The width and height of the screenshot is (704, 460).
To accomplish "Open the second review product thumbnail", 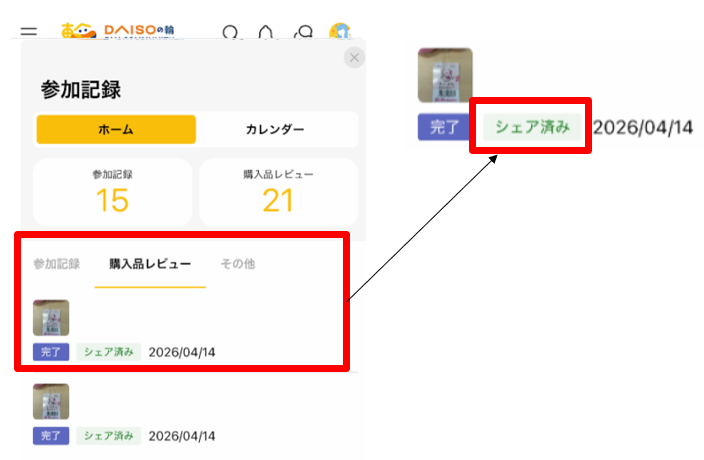I will tap(51, 402).
